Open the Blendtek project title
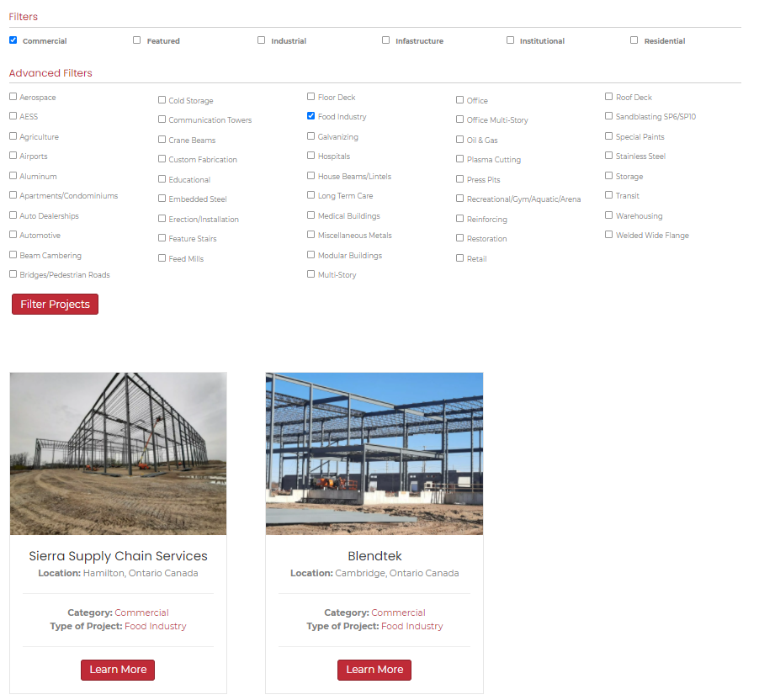The height and width of the screenshot is (700, 759). [x=374, y=556]
